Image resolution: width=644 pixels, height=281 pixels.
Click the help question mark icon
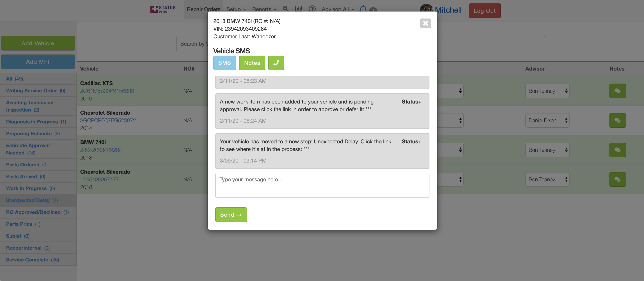[x=312, y=9]
